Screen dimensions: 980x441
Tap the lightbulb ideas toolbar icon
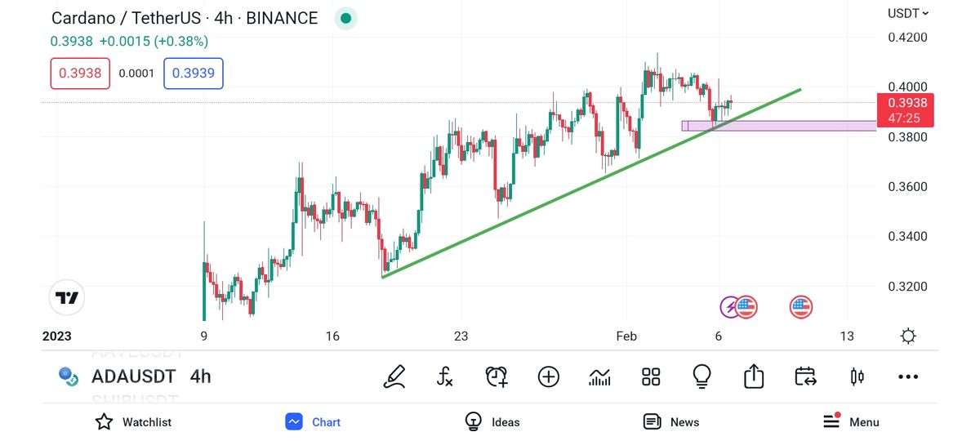click(701, 376)
